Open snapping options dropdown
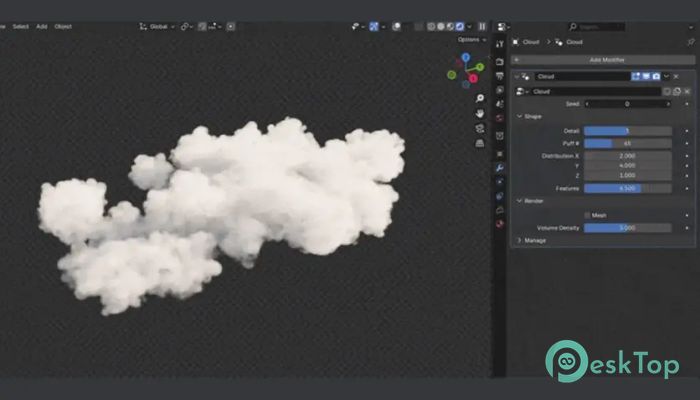The height and width of the screenshot is (400, 700). coord(214,26)
